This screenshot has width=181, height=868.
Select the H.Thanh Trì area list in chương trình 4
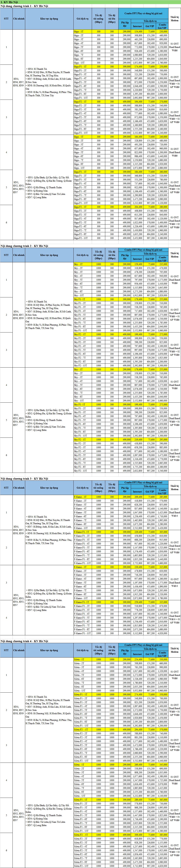coord(49,710)
